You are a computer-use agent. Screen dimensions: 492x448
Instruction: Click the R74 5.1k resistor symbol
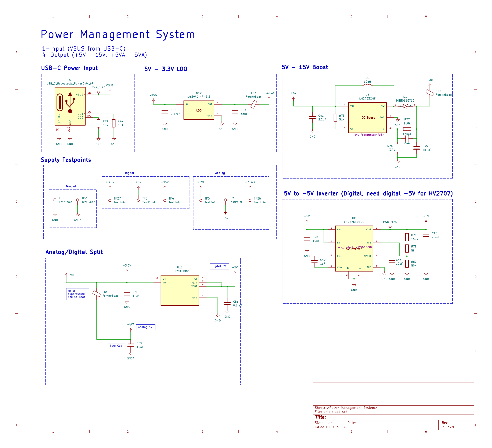(x=114, y=123)
